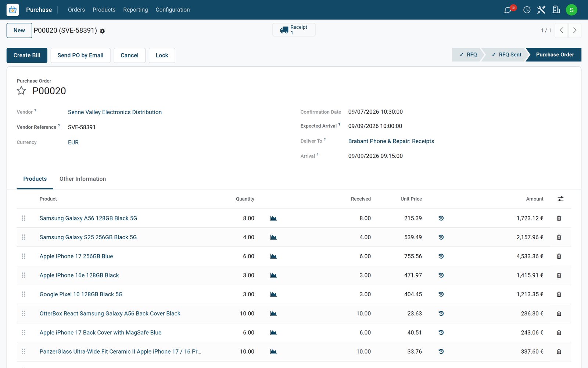The image size is (588, 368).
Task: Show forecast chart for OtterBox React cover
Action: coord(273,314)
